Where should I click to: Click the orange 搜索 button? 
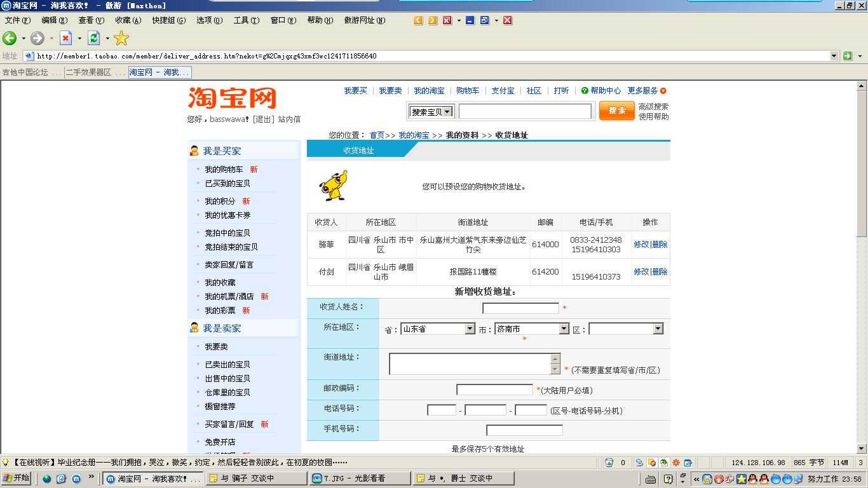pyautogui.click(x=616, y=111)
